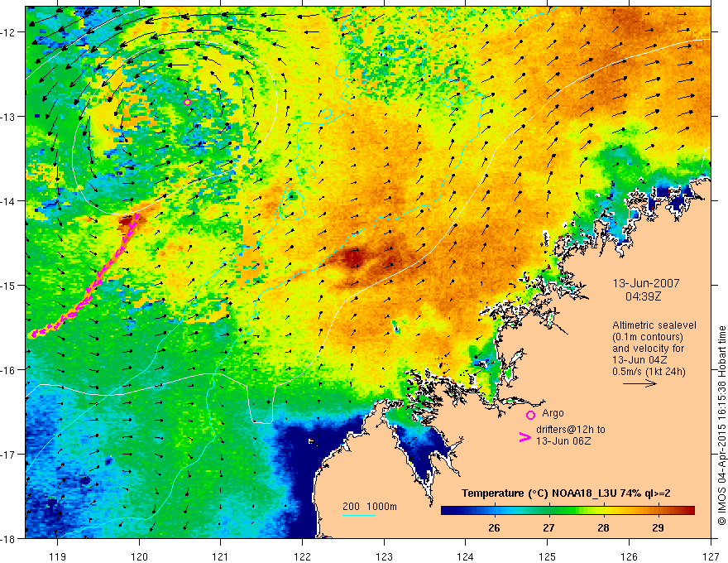Screen dimensions: 728x563
Task: Click the color bar tick label 28
Action: [603, 528]
